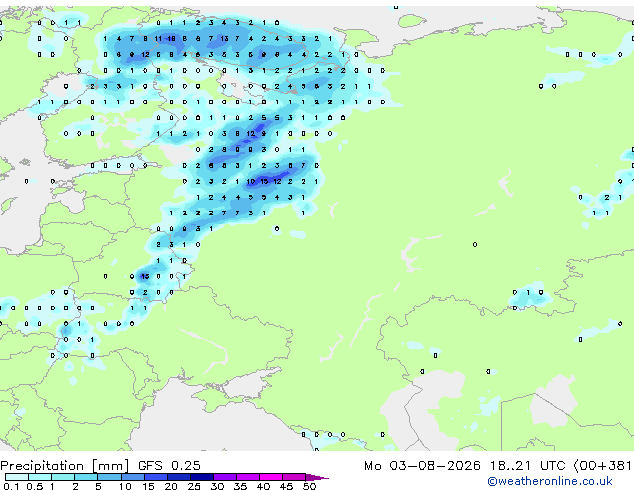The height and width of the screenshot is (490, 634).
Task: Click the '(00+381' forecast offset text
Action: (x=602, y=466)
